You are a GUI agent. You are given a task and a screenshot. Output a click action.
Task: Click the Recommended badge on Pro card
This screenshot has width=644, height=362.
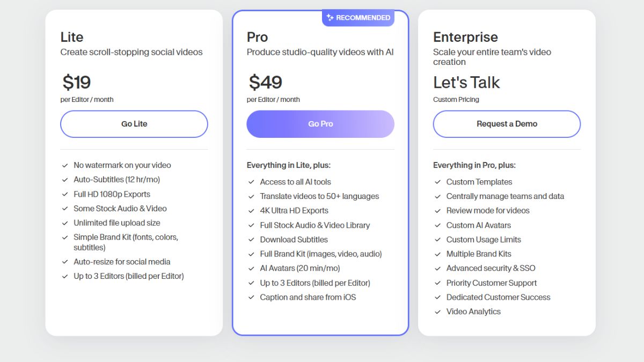(x=358, y=18)
